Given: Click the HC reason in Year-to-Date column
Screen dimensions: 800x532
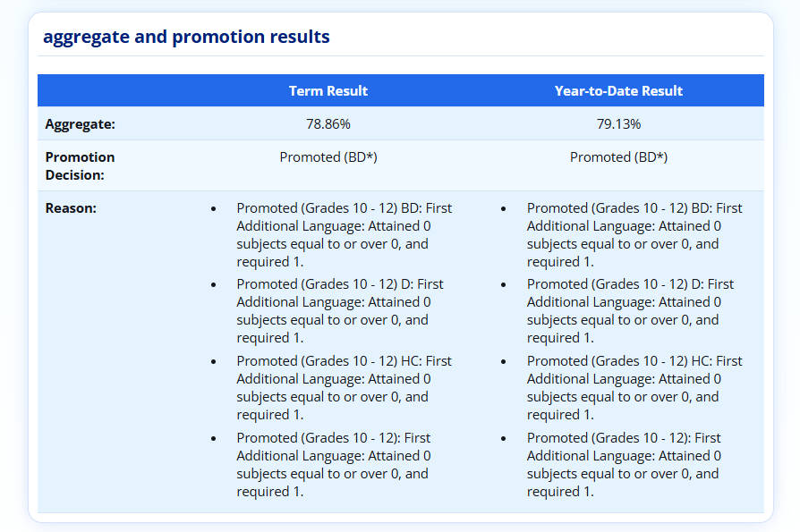Looking at the screenshot, I should click(634, 387).
